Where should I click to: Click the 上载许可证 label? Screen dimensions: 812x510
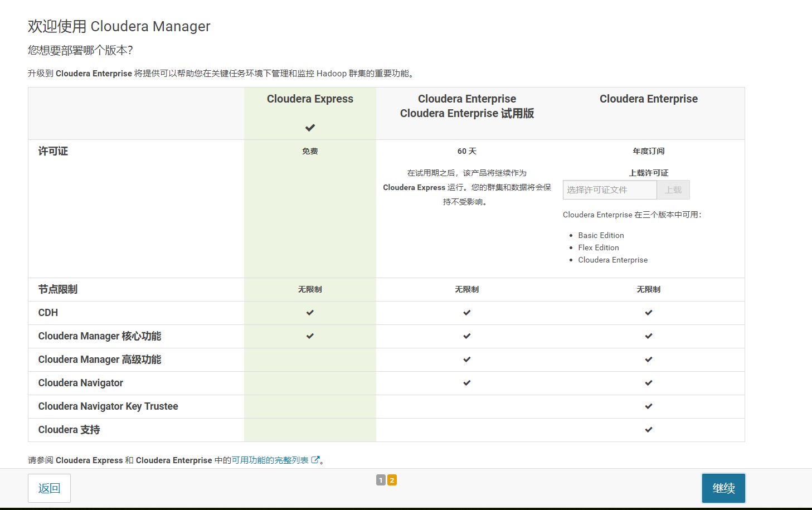click(649, 173)
